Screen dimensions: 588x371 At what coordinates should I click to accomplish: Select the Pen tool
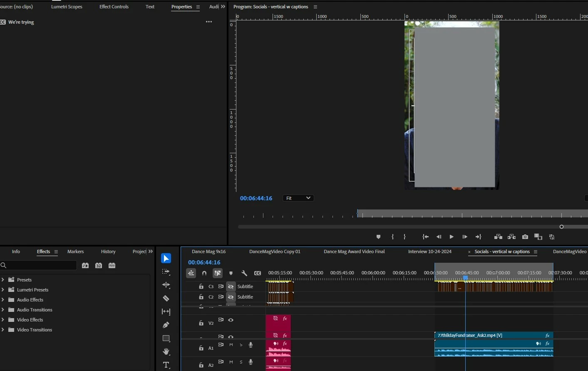click(x=166, y=325)
